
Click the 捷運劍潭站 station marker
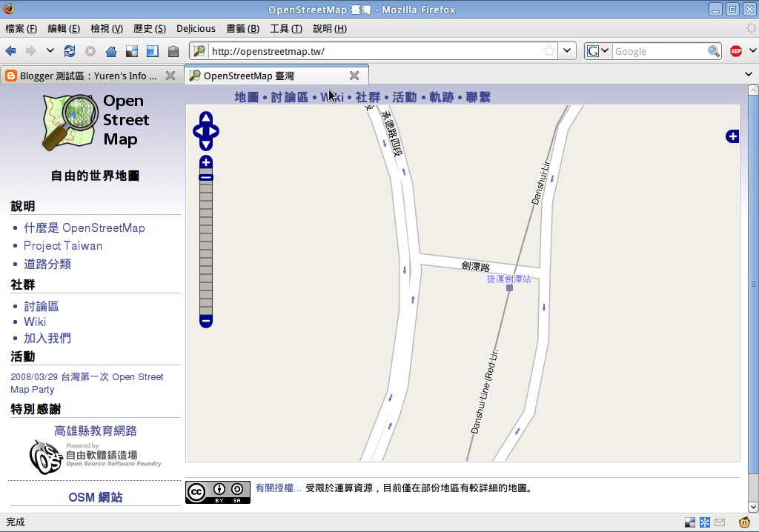(509, 287)
